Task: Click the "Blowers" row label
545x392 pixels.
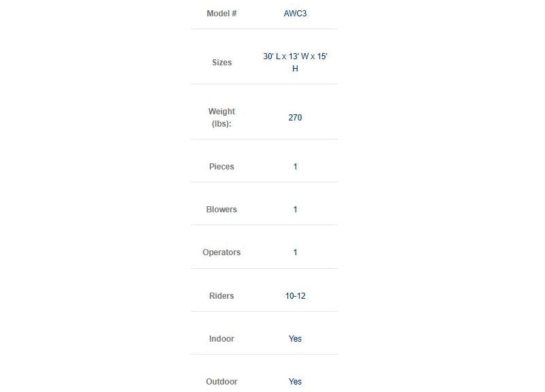Action: click(x=221, y=210)
